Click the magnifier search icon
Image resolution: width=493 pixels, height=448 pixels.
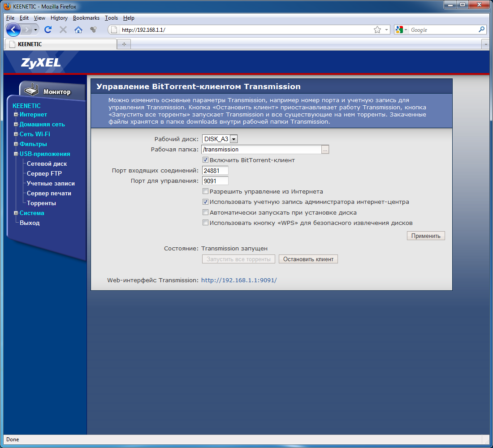pos(481,30)
